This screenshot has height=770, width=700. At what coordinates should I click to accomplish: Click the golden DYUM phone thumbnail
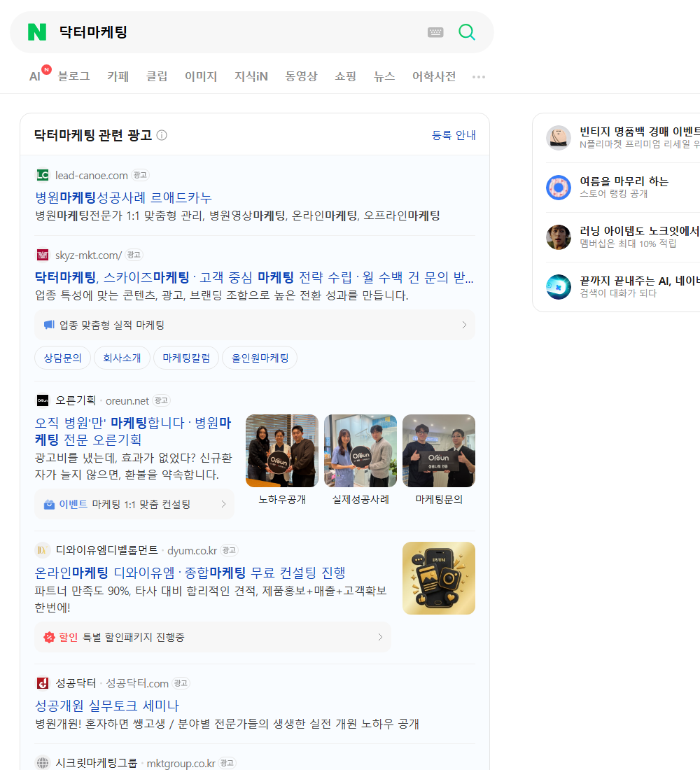pos(439,578)
